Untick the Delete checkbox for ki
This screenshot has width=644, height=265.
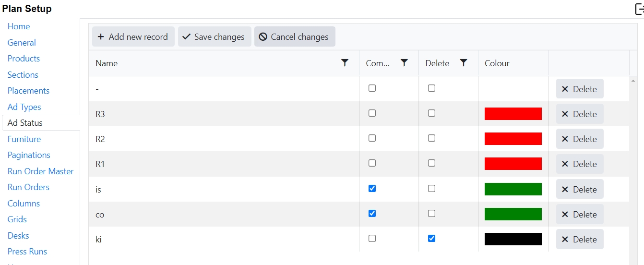[x=431, y=239]
